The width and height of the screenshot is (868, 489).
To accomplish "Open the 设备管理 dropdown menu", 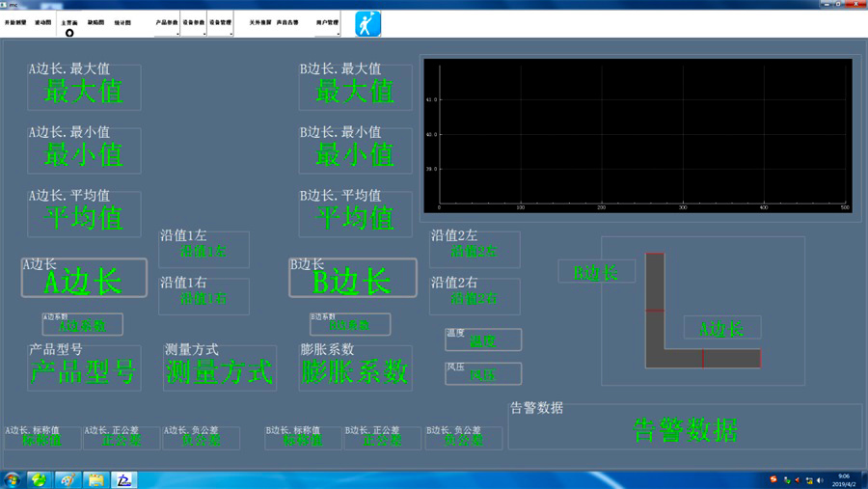I will tap(220, 22).
